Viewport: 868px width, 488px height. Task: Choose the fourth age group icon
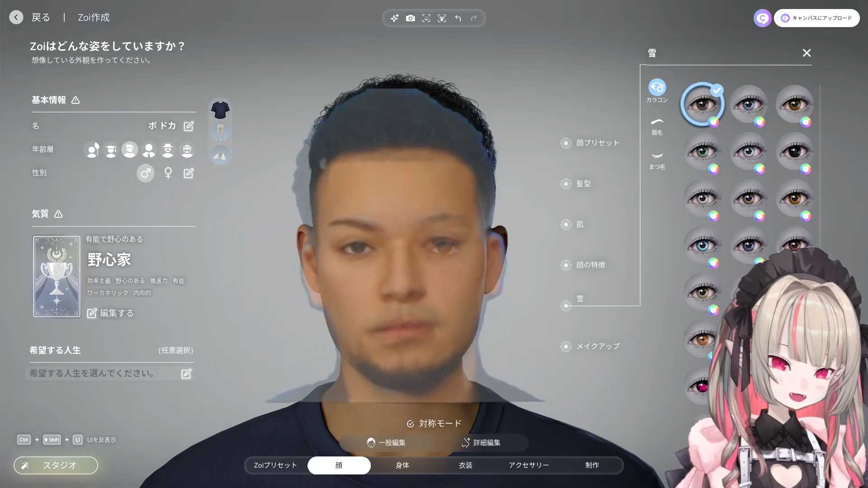tap(149, 150)
